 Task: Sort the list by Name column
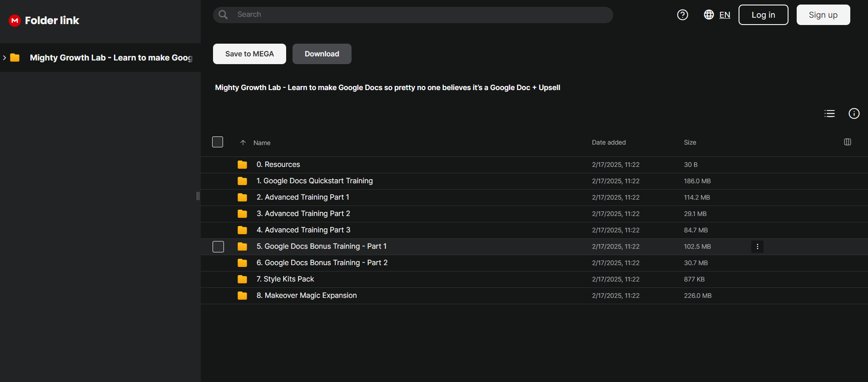pos(262,143)
